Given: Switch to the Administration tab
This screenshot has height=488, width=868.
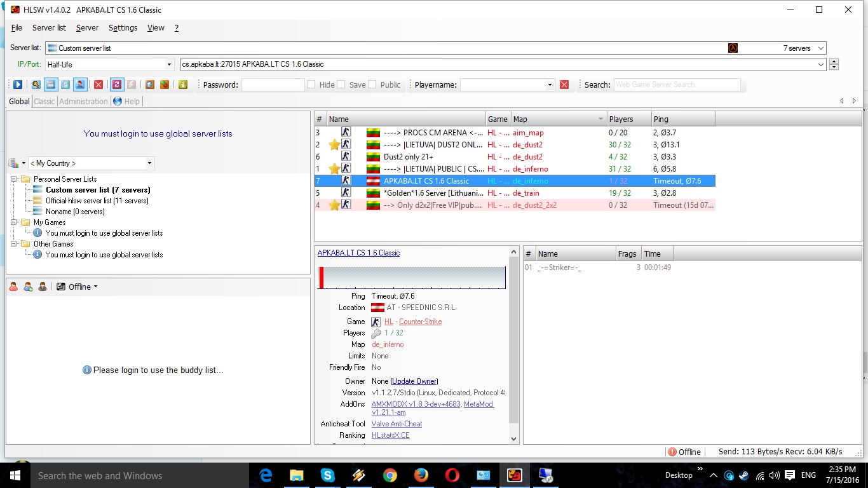Looking at the screenshot, I should click(83, 101).
